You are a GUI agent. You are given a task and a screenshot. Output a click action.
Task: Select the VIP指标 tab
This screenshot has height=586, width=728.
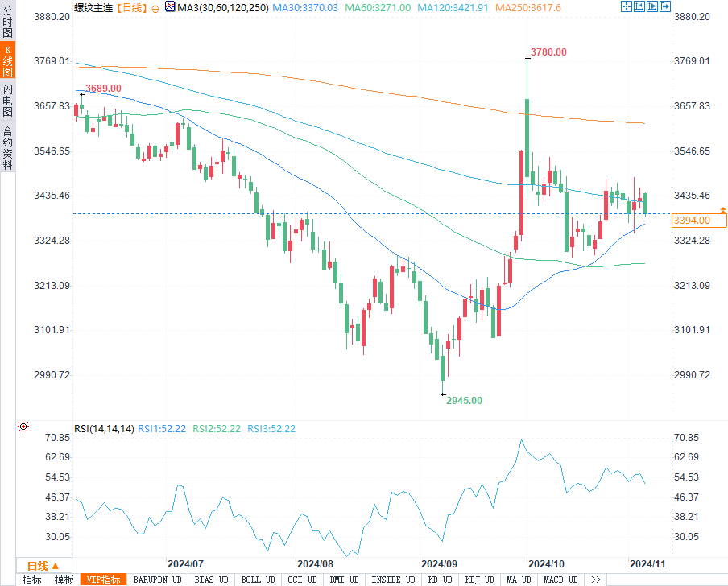tap(103, 580)
